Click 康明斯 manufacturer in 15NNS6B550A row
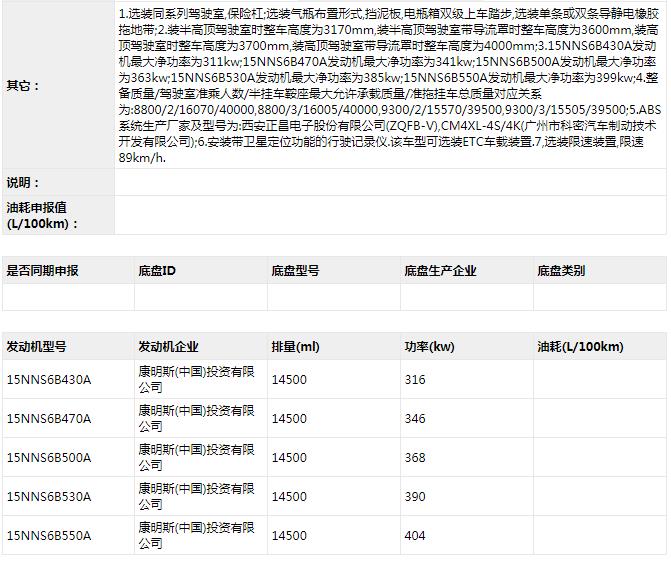This screenshot has width=671, height=561. click(x=196, y=535)
